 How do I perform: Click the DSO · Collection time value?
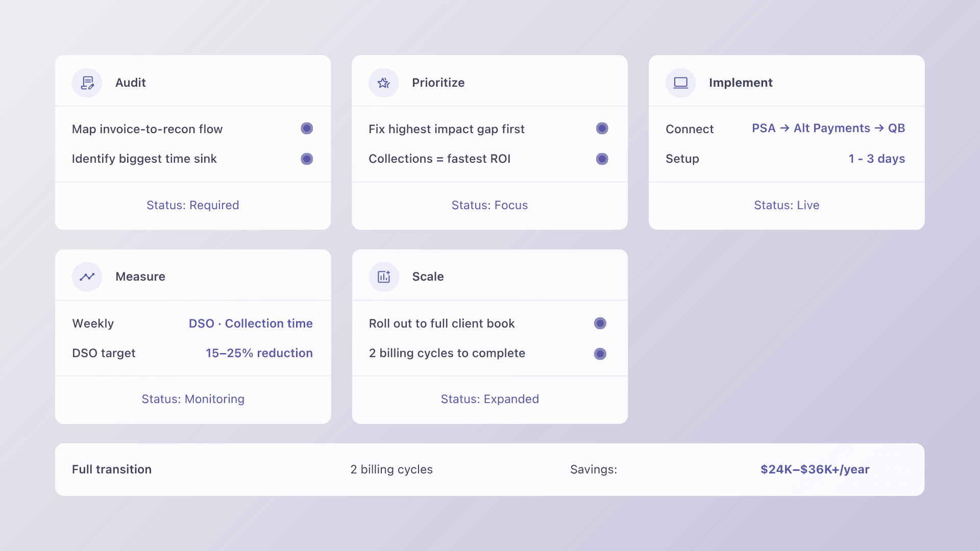[251, 323]
